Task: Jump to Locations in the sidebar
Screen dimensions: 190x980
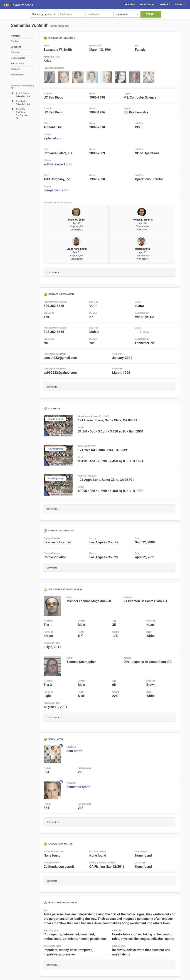Action: point(16,47)
